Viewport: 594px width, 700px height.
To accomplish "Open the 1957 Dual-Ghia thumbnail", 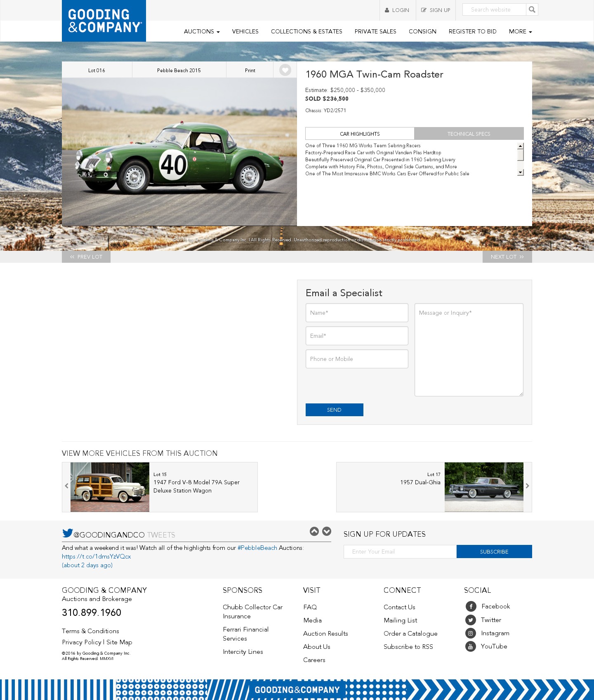I will (484, 487).
